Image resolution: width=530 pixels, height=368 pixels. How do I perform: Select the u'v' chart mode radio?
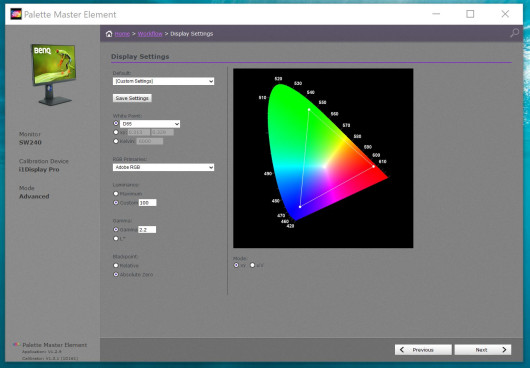[x=252, y=265]
